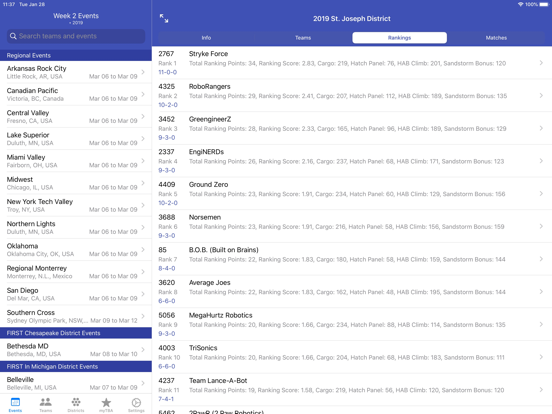Image resolution: width=552 pixels, height=414 pixels.
Task: Open Canadian Pacific event chevron
Action: click(143, 94)
